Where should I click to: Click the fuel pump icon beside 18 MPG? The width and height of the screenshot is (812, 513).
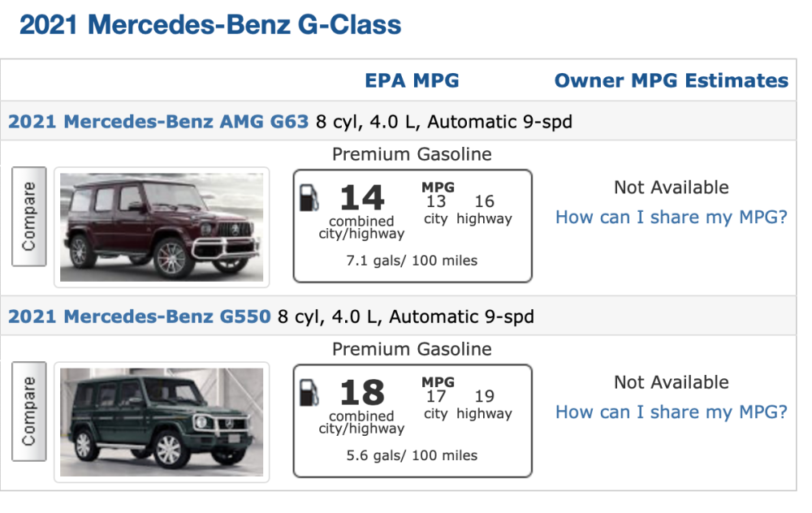[309, 394]
